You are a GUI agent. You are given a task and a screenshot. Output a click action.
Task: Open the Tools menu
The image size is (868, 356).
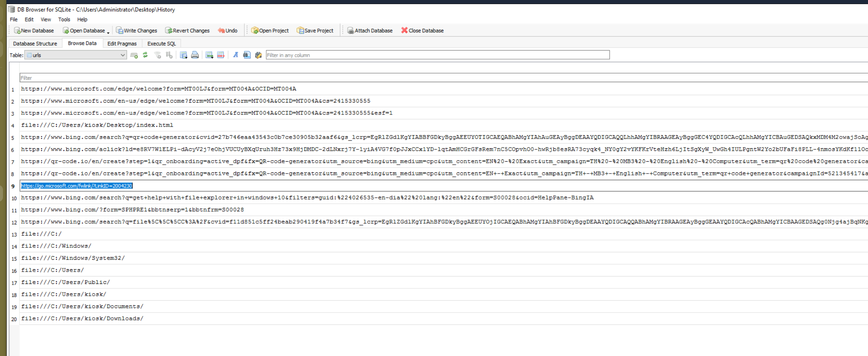64,19
